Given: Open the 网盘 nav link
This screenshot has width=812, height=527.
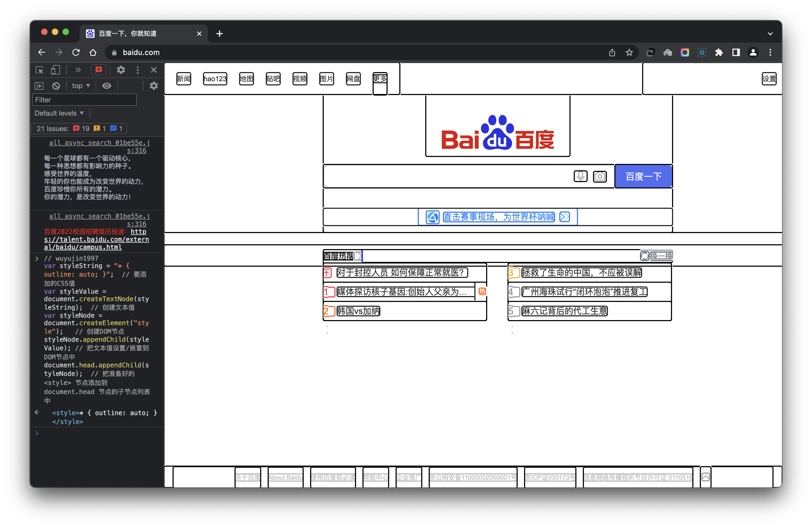Looking at the screenshot, I should (353, 79).
